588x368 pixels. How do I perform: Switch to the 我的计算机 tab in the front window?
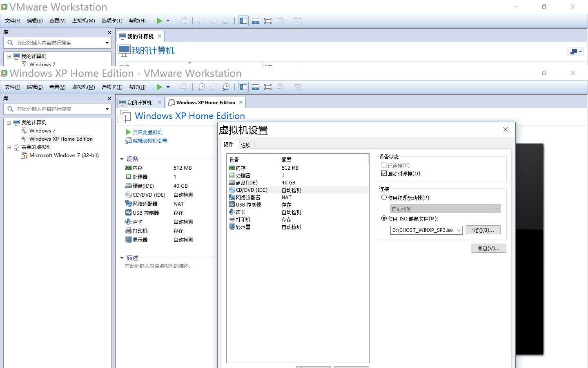click(139, 103)
